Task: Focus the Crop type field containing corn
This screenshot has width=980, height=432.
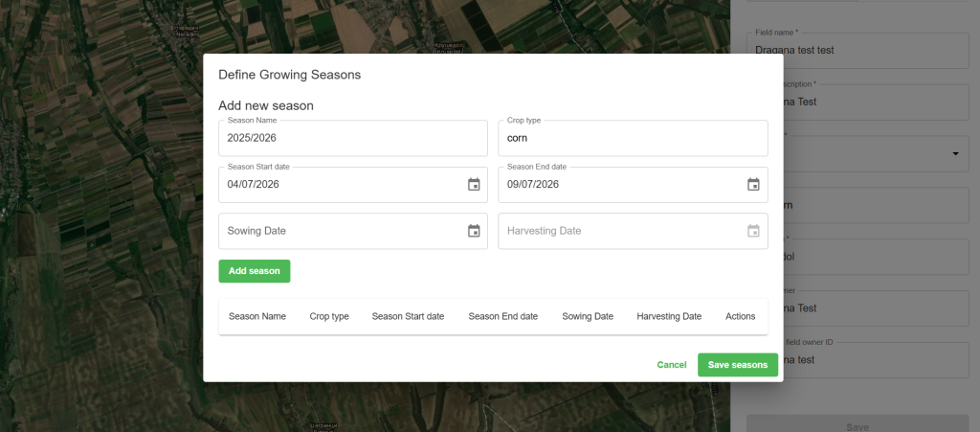Action: 632,138
